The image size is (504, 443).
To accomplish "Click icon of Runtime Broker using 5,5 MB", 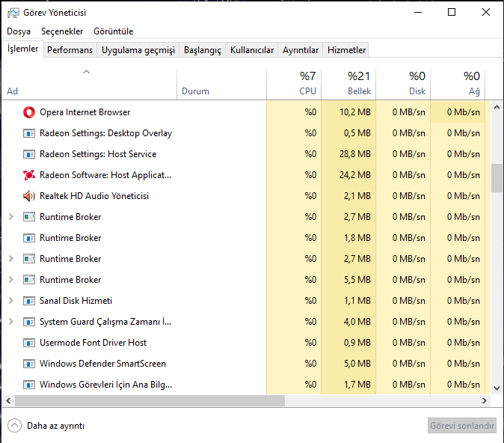I will [29, 280].
